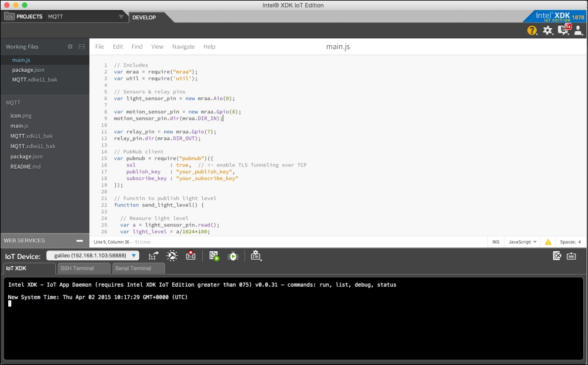
Task: Open the Navigate menu
Action: click(183, 47)
